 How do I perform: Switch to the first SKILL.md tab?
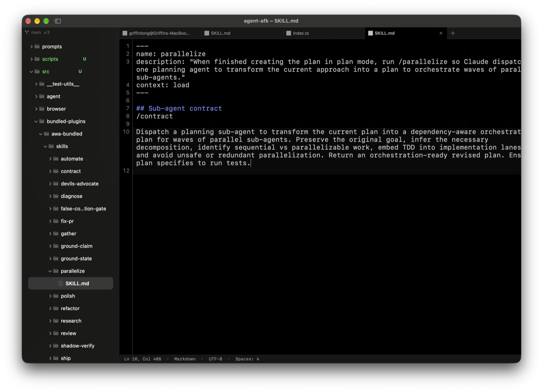tap(242, 33)
